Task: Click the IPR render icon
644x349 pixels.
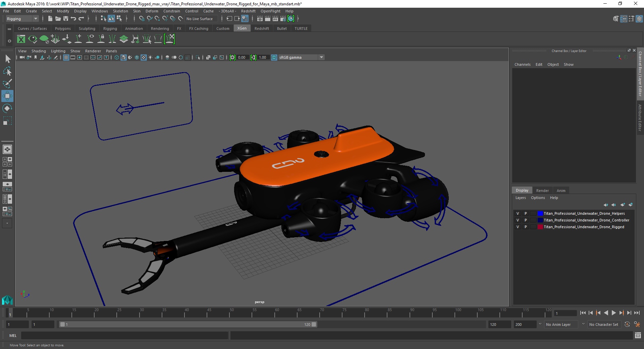Action: (275, 19)
